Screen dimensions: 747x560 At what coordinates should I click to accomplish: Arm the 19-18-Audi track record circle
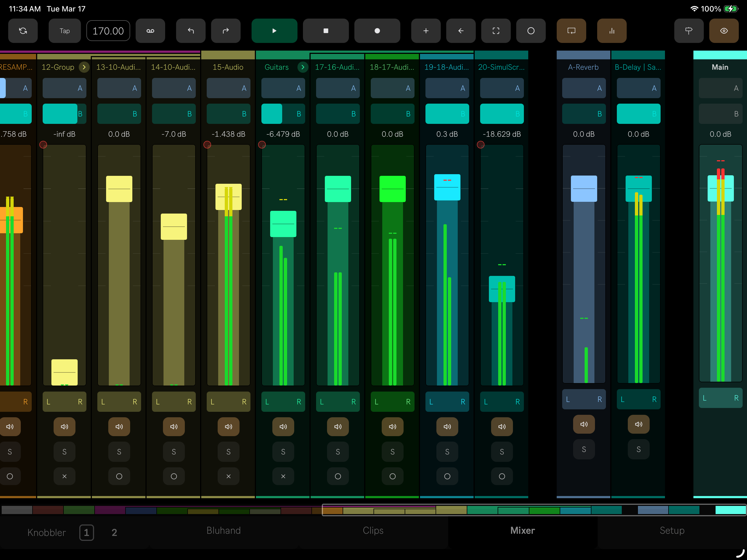tap(447, 476)
